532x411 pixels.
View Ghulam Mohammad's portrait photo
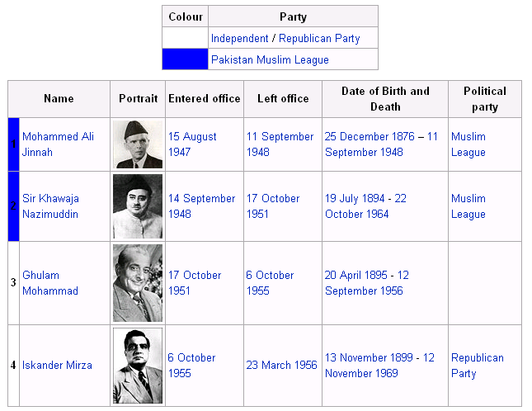(x=138, y=283)
